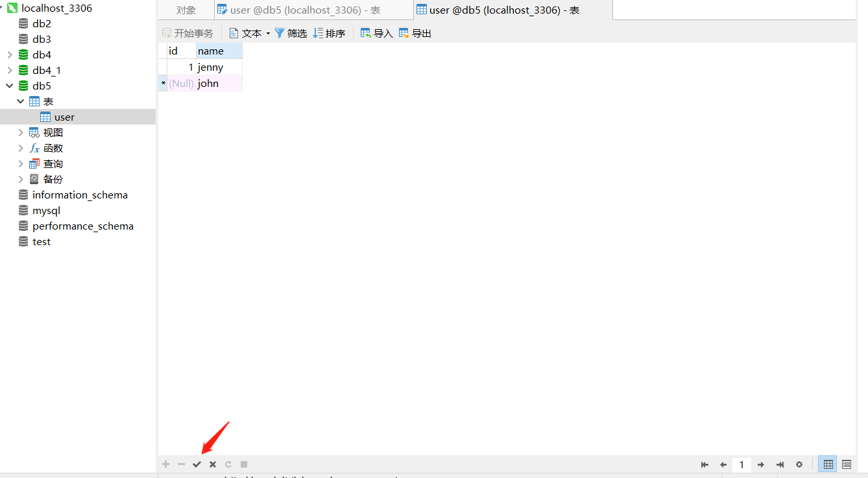Screen dimensions: 868x478
Task: Click the id column header
Action: point(182,51)
